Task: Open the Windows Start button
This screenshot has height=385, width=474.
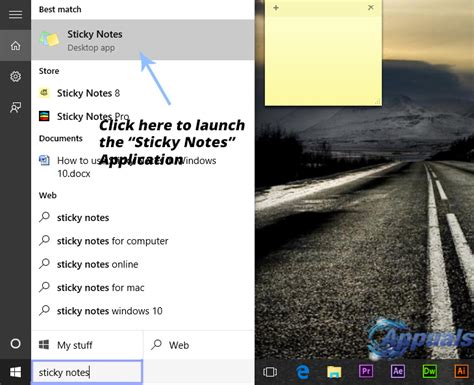Action: pyautogui.click(x=15, y=372)
